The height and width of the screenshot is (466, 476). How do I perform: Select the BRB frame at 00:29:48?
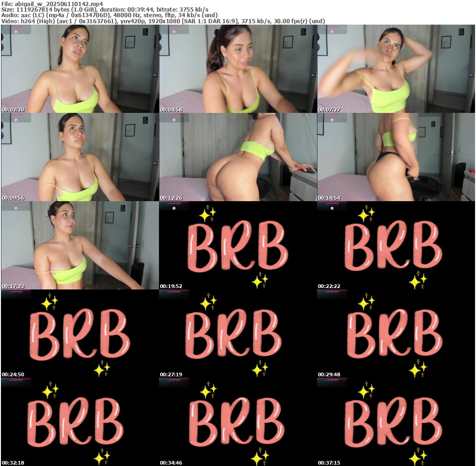coord(396,334)
